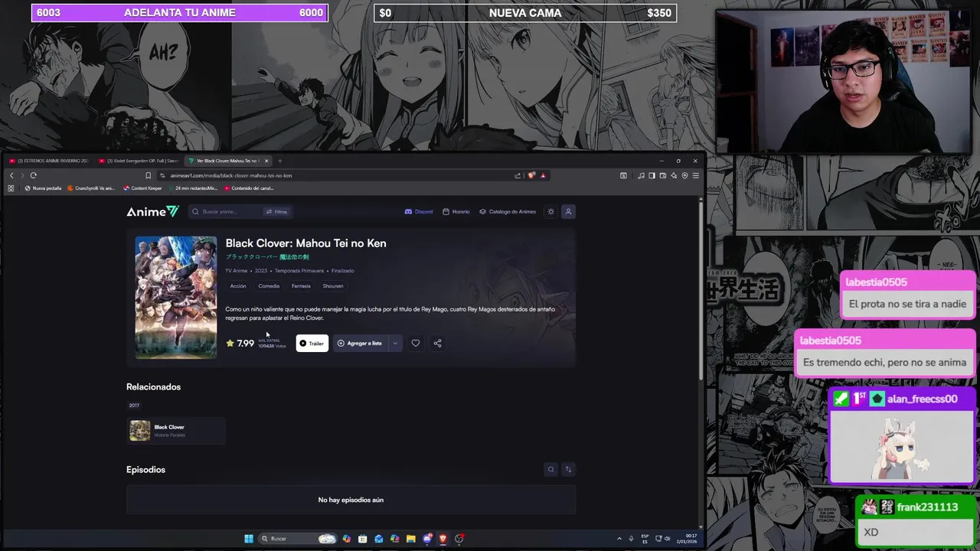Open Catalogo de Animes
The height and width of the screenshot is (551, 980).
(x=508, y=212)
